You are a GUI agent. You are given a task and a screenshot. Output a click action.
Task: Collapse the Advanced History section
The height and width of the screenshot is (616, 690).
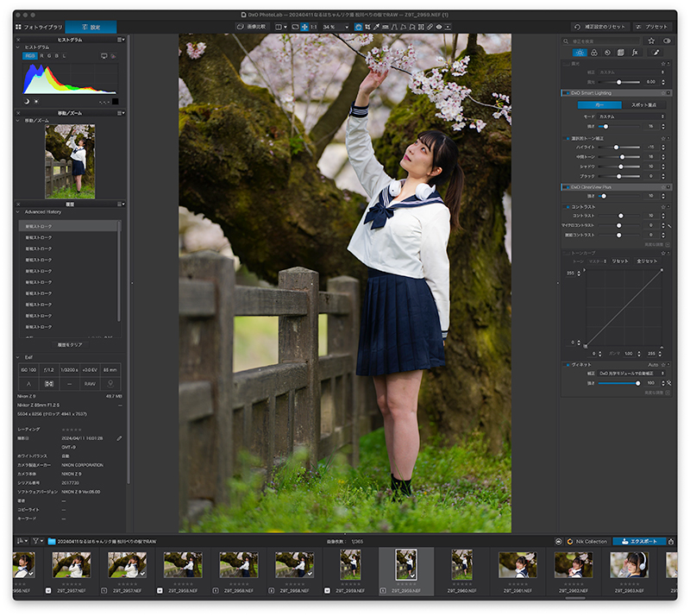click(x=18, y=211)
